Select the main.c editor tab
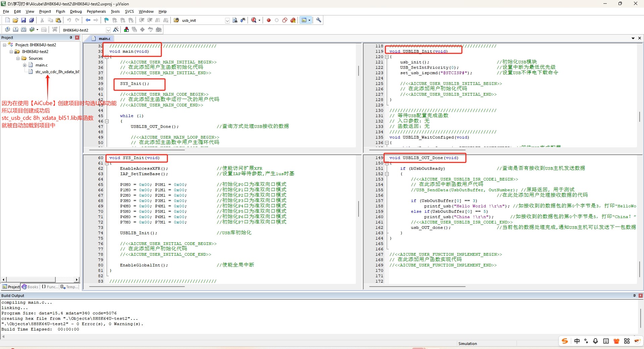 coord(102,39)
